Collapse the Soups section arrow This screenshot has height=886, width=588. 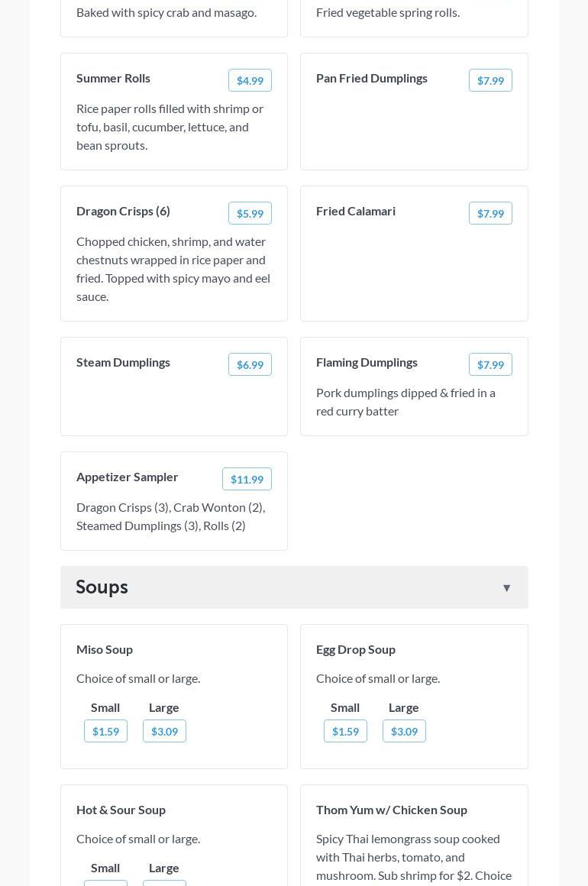pos(506,587)
